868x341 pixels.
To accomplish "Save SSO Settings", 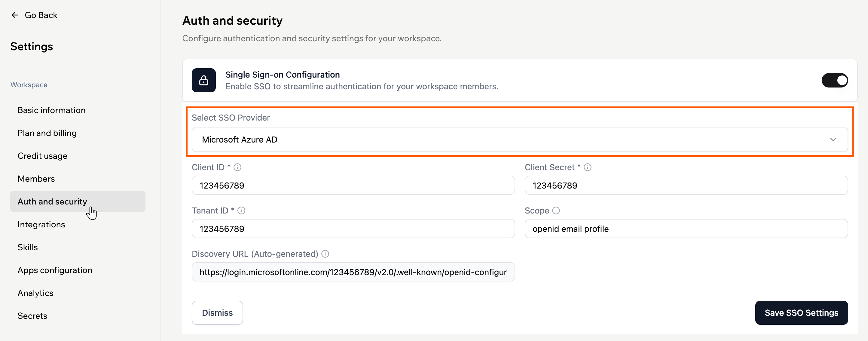I will tap(801, 313).
